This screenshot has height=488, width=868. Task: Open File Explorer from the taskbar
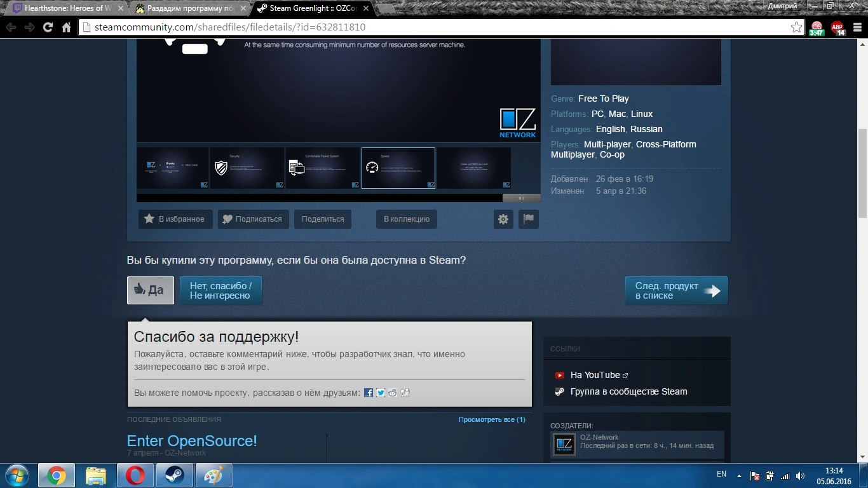(96, 475)
